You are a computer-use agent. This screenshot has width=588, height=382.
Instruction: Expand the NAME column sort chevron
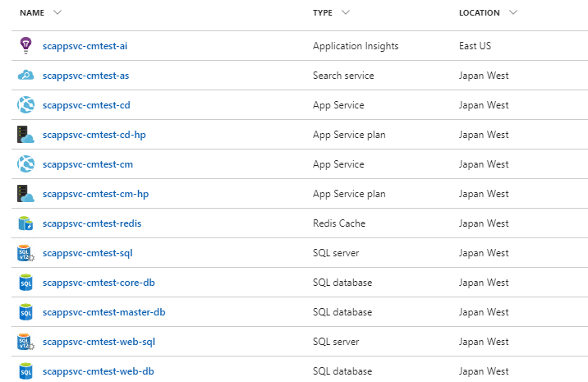click(57, 12)
